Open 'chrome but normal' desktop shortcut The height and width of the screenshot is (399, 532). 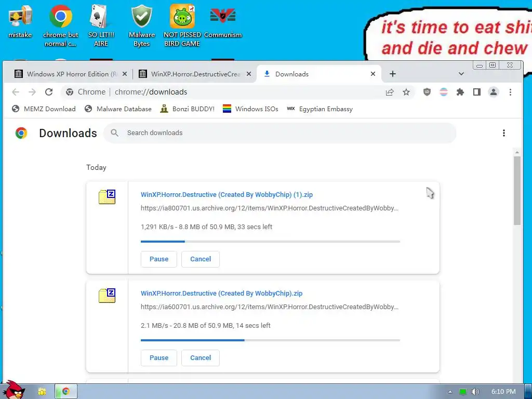[x=60, y=25]
